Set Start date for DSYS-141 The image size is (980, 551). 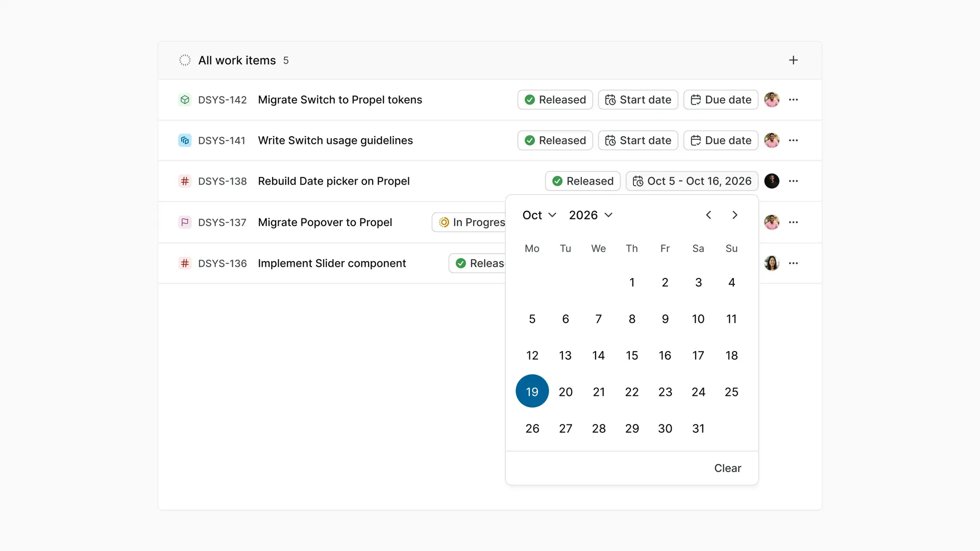click(638, 140)
